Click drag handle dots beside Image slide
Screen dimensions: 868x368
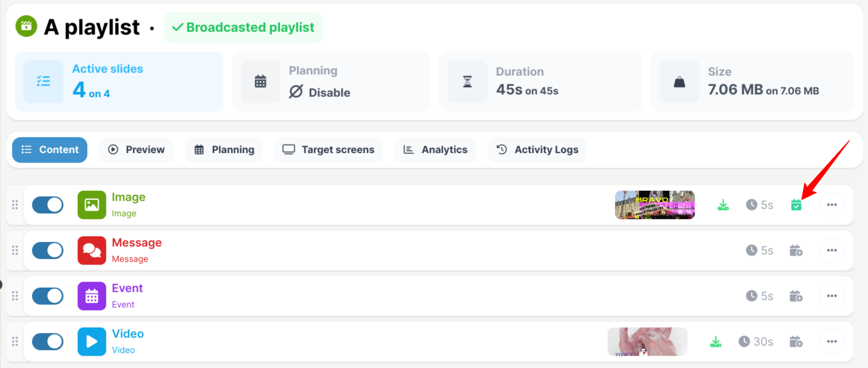pyautogui.click(x=15, y=205)
